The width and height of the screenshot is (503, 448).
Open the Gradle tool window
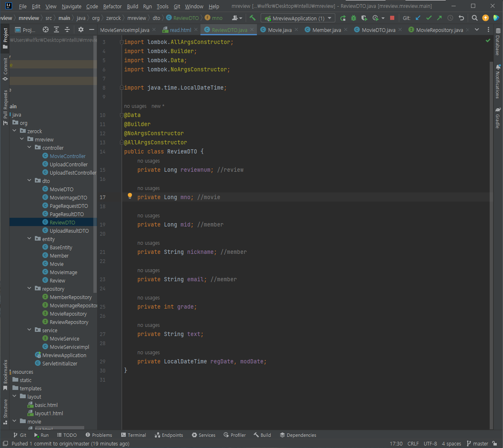(x=498, y=118)
